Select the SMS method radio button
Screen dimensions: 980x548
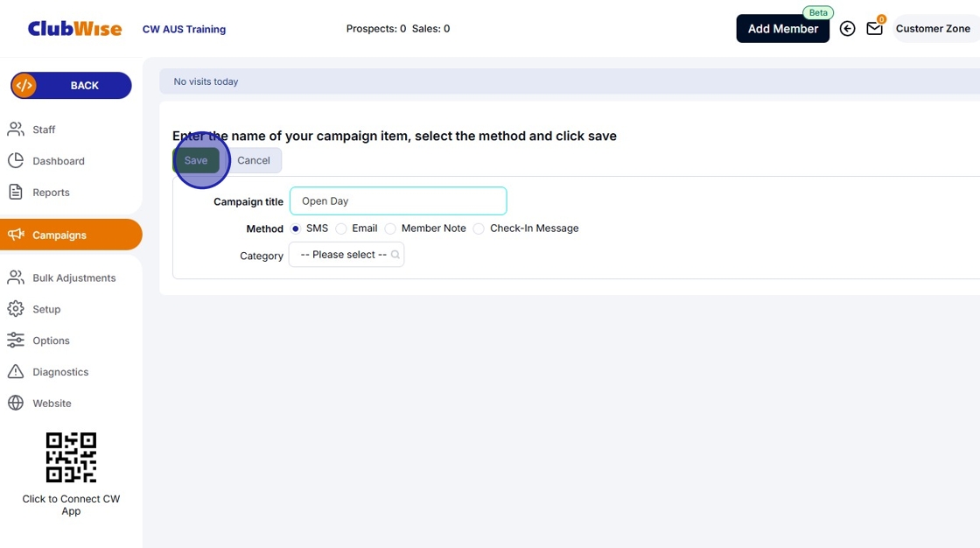point(295,228)
